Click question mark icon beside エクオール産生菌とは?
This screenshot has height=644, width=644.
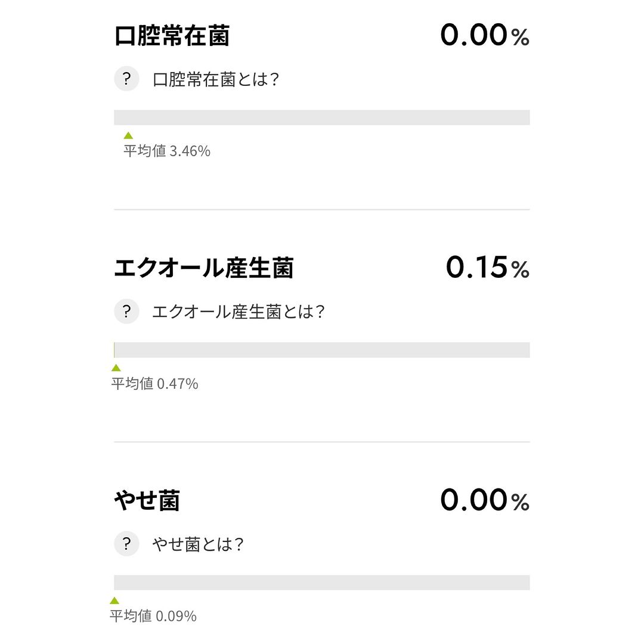(126, 311)
